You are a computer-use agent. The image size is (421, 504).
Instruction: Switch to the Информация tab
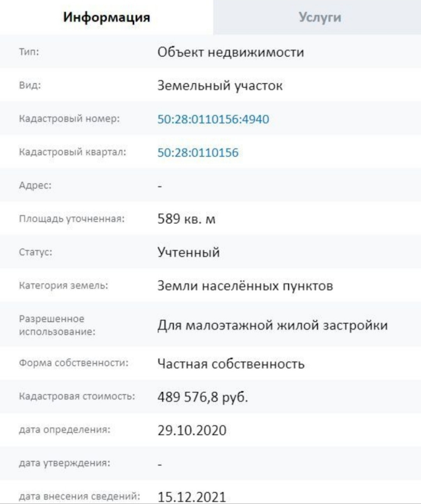[x=106, y=17]
